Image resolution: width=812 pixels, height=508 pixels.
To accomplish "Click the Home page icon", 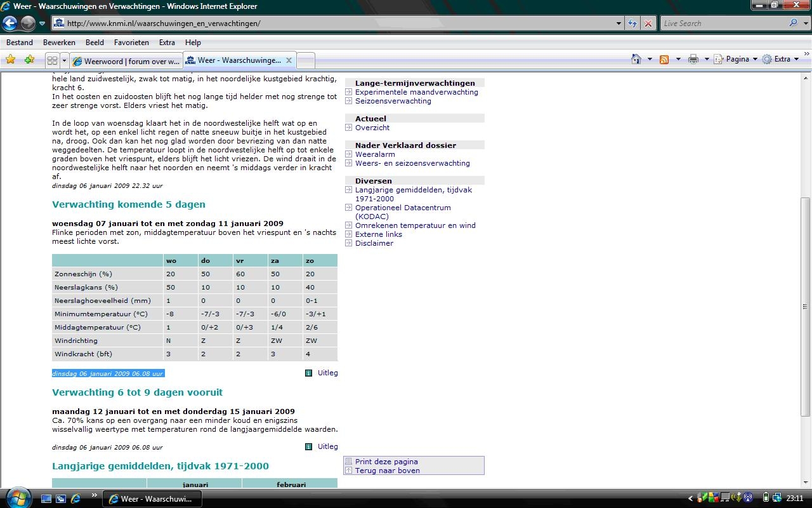I will 636,59.
